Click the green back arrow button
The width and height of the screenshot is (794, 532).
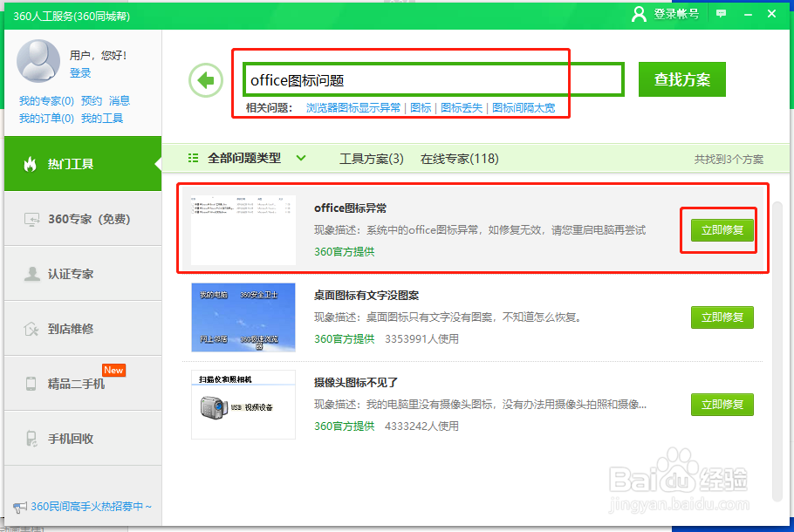coord(206,80)
